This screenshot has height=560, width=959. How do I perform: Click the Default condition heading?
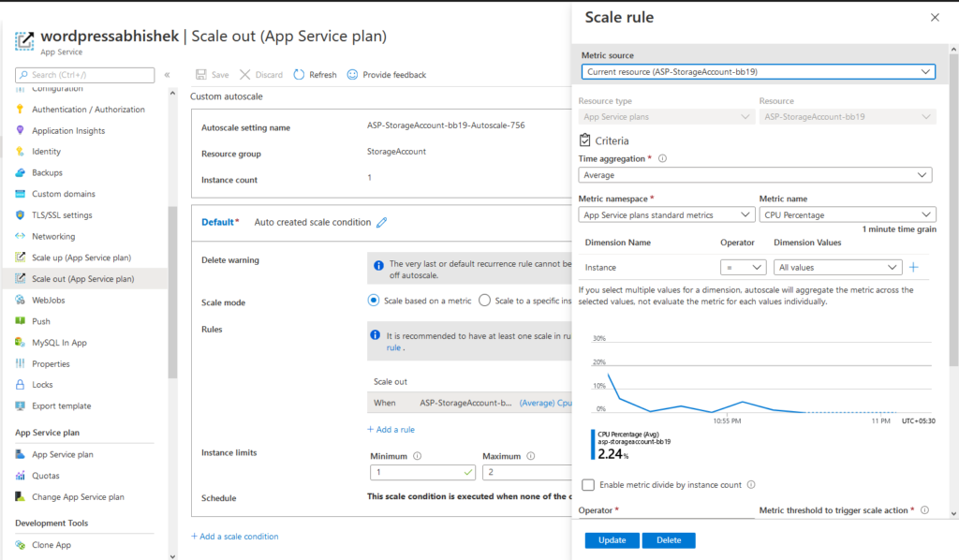219,222
